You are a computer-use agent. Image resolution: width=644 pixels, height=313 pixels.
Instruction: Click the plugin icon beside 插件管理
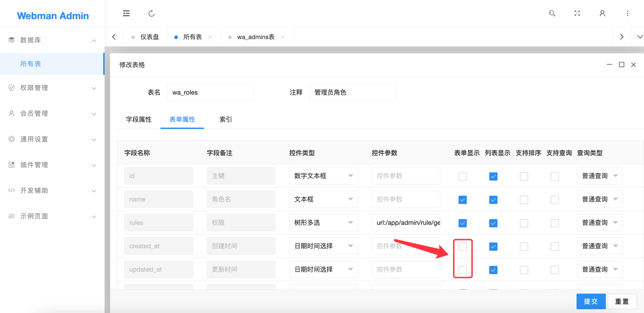[x=11, y=165]
